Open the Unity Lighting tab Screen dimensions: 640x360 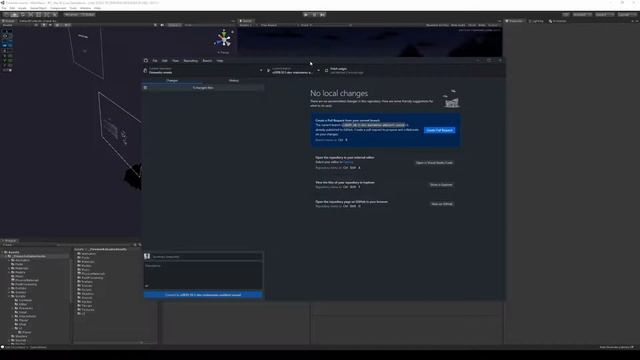click(536, 21)
